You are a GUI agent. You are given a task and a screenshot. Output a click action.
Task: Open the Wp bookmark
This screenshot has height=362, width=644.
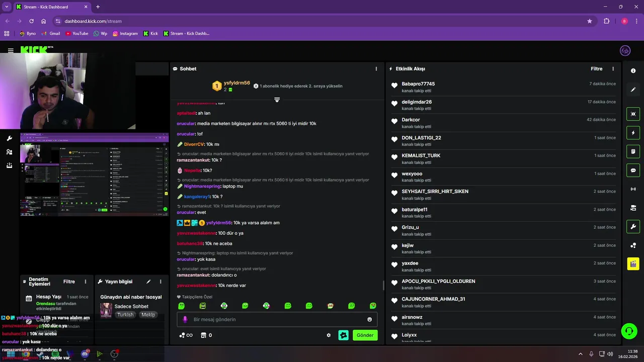[x=100, y=34]
